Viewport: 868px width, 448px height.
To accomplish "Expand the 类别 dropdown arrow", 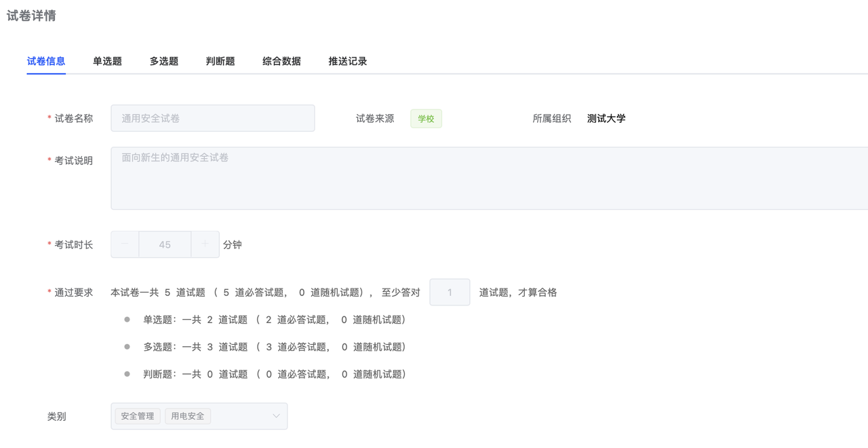I will click(276, 416).
